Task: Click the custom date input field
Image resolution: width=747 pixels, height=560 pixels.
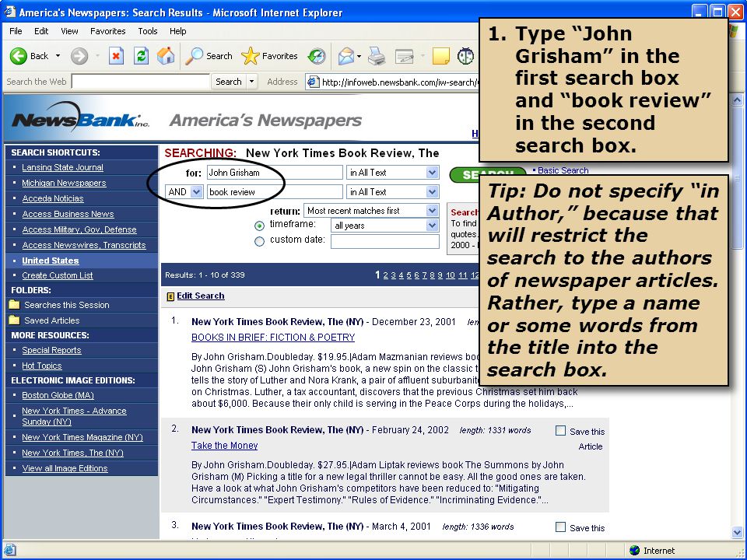Action: point(385,241)
